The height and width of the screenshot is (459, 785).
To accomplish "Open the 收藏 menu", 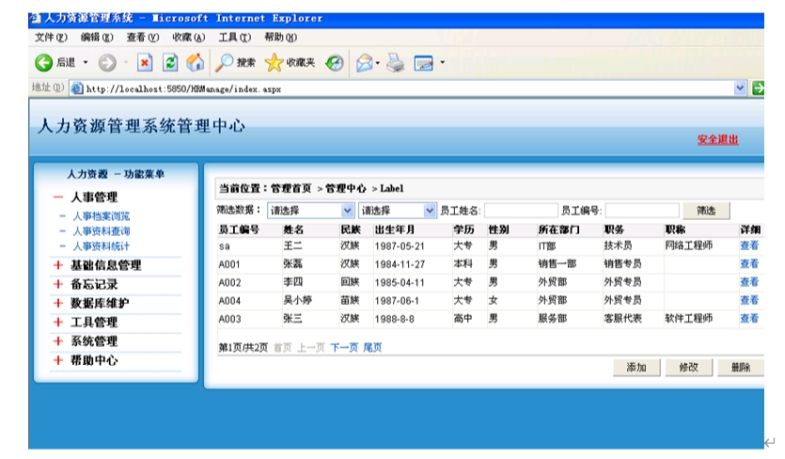I will point(188,38).
